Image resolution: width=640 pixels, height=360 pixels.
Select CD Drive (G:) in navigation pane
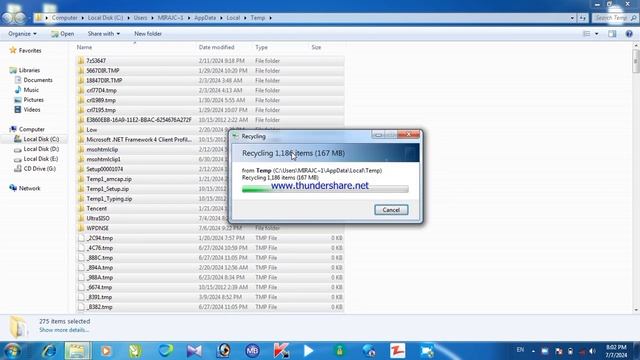tap(39, 169)
